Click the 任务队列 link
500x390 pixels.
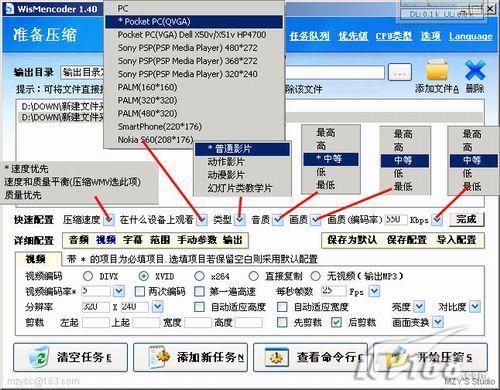tap(309, 36)
